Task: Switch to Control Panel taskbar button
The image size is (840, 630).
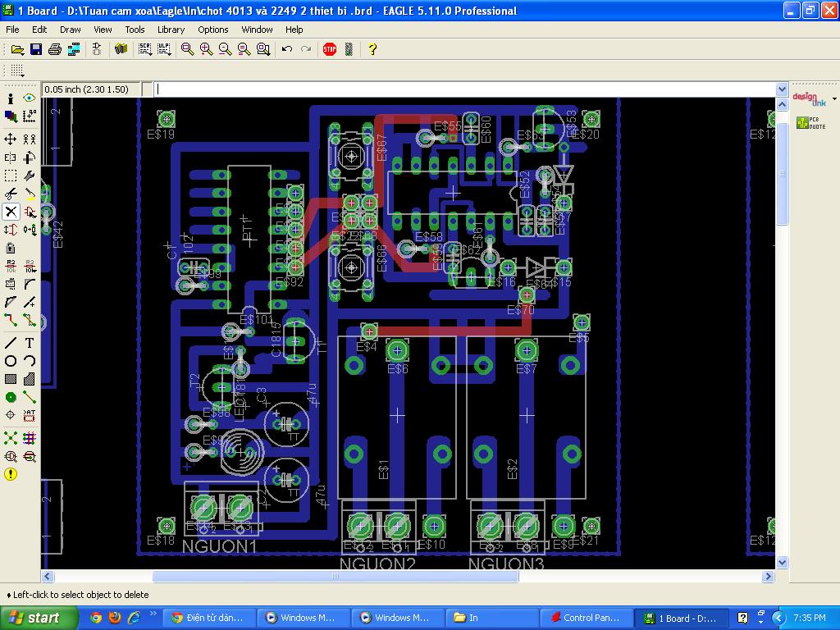Action: tap(587, 618)
